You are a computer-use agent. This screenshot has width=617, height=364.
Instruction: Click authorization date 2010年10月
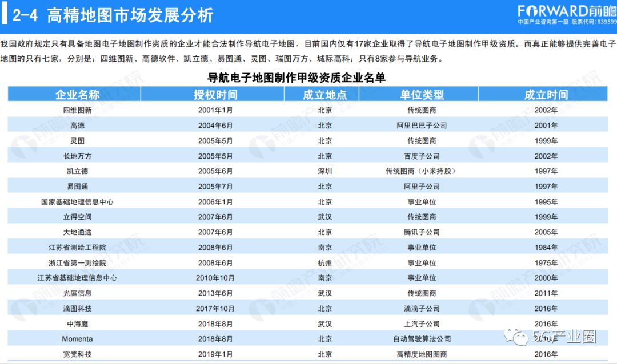(215, 277)
